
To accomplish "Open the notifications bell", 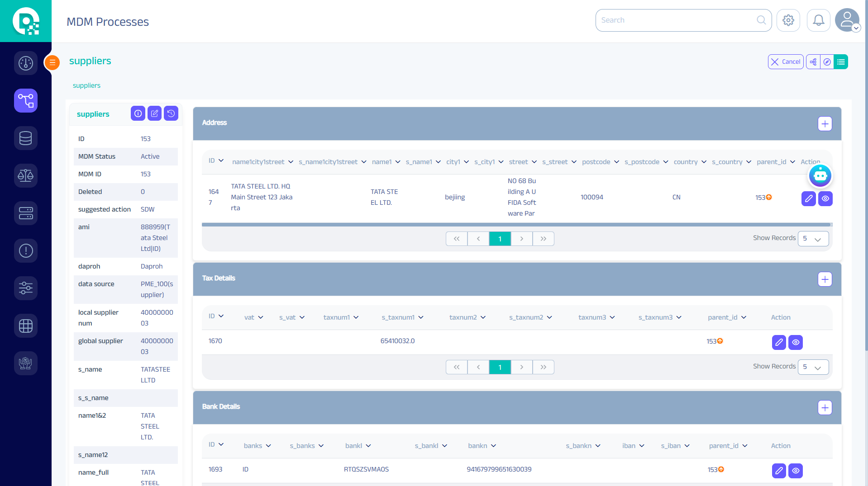I will (818, 20).
